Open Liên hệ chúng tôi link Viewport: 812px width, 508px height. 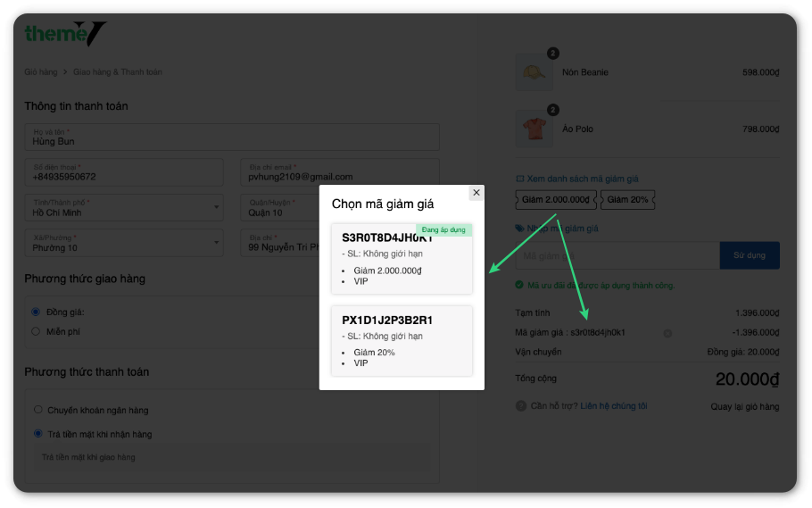tap(614, 406)
